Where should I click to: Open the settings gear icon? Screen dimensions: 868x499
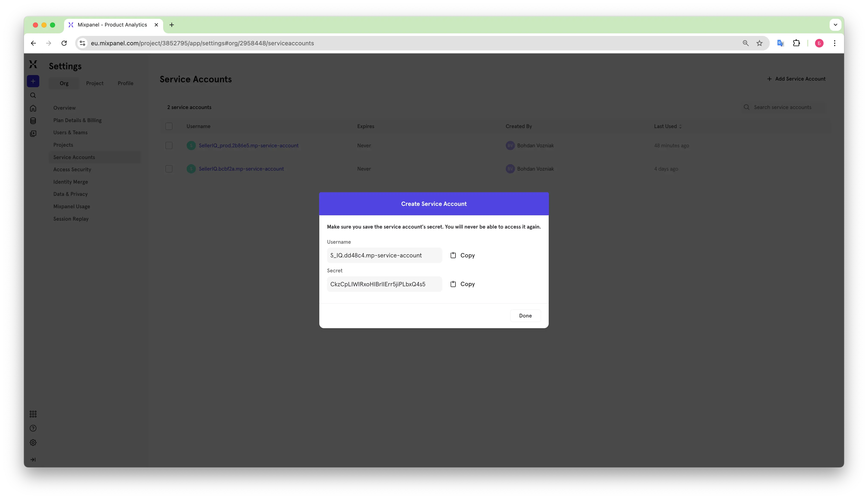[33, 443]
